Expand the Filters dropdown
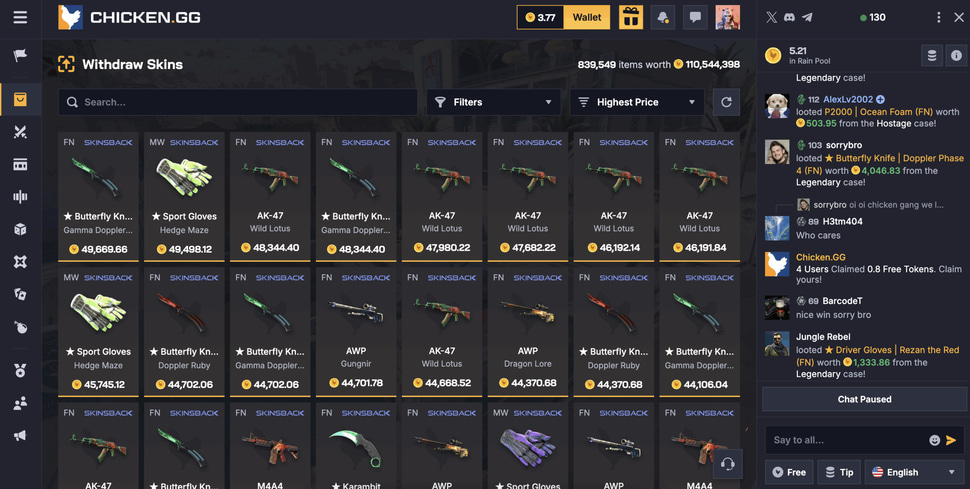 pyautogui.click(x=494, y=102)
